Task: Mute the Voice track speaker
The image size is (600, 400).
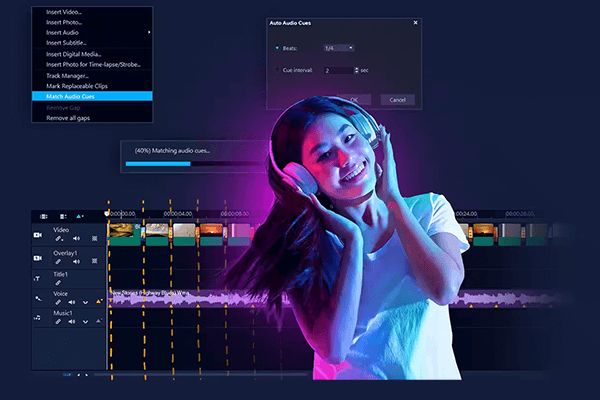Action: tap(72, 303)
